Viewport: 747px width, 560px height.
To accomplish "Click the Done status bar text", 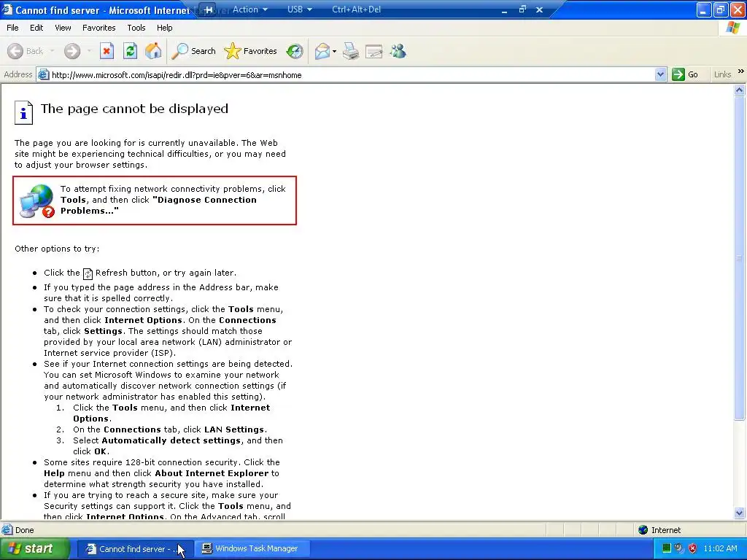I will [24, 530].
